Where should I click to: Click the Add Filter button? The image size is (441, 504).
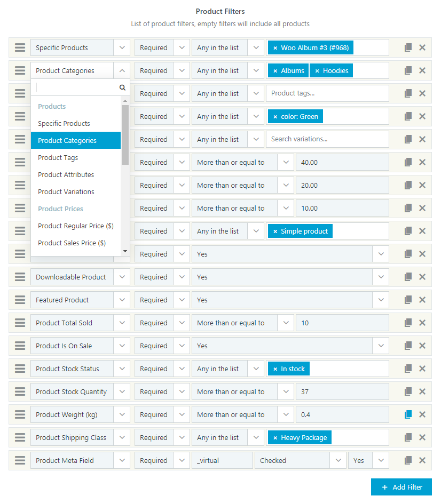pos(401,487)
